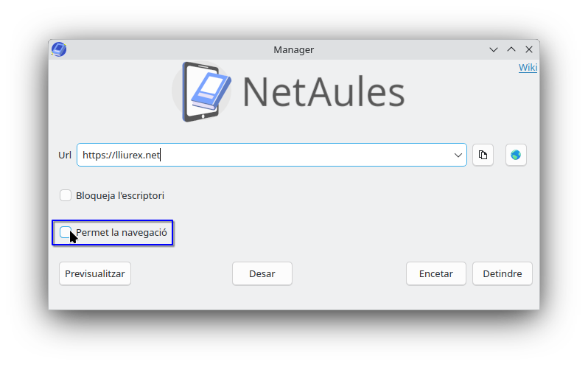
Task: Click the NetAules wordmark text
Action: click(323, 92)
